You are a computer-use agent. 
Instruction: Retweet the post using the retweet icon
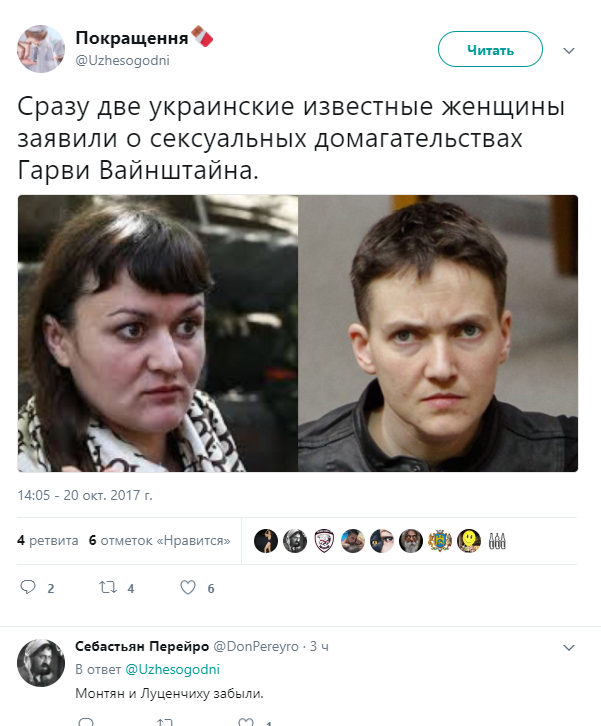[108, 587]
